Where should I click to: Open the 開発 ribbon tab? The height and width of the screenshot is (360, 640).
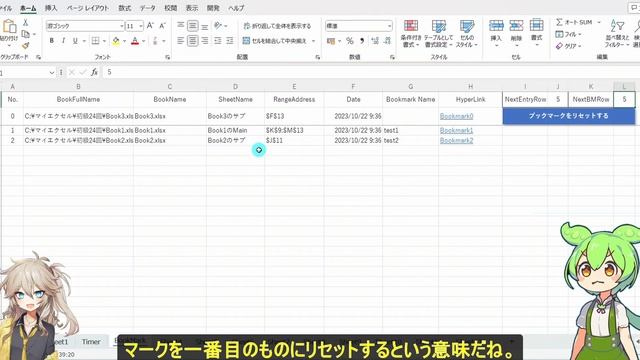[x=213, y=8]
